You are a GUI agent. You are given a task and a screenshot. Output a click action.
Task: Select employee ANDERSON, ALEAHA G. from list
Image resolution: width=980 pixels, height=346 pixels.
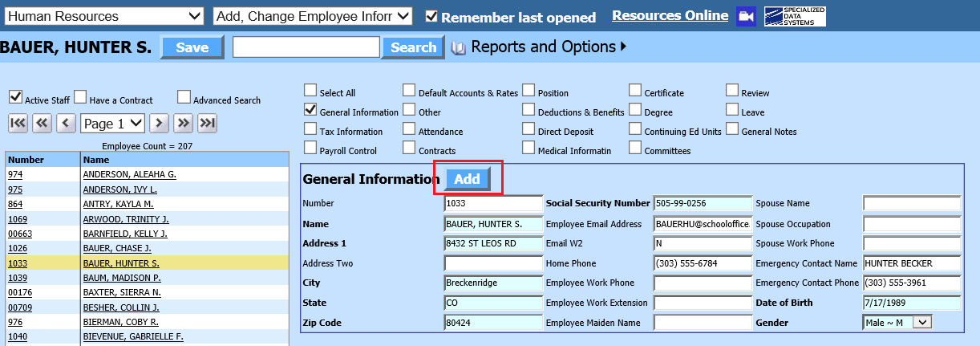[x=129, y=174]
